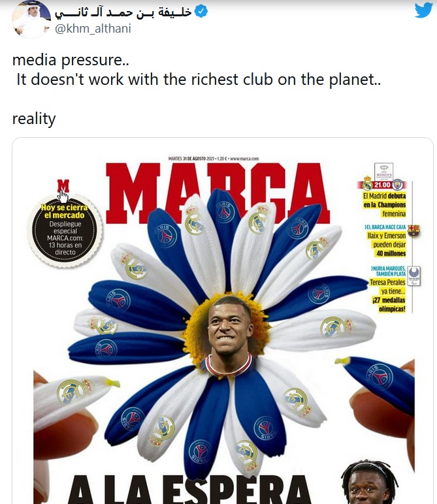Click the Real Madrid crest beside 21.00

[x=367, y=183]
